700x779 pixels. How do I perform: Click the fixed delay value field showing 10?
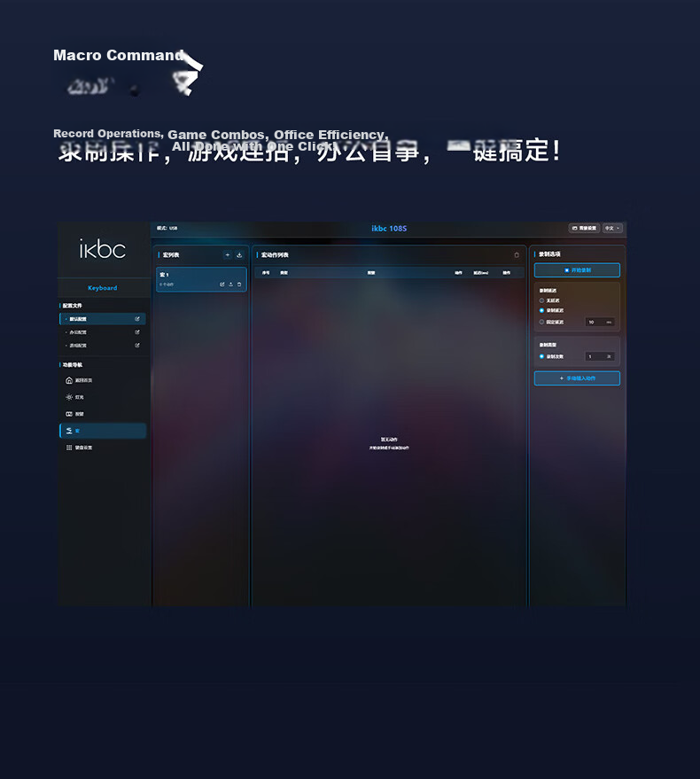(600, 322)
